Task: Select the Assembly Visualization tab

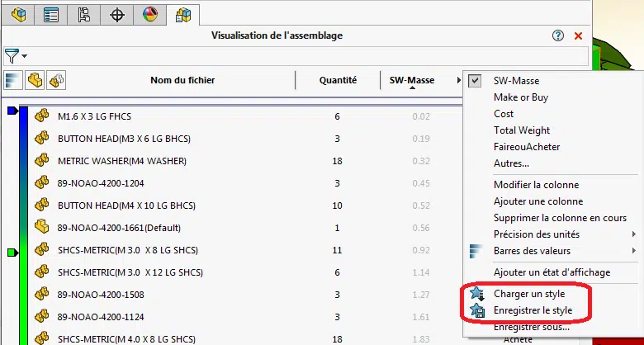Action: pos(183,15)
